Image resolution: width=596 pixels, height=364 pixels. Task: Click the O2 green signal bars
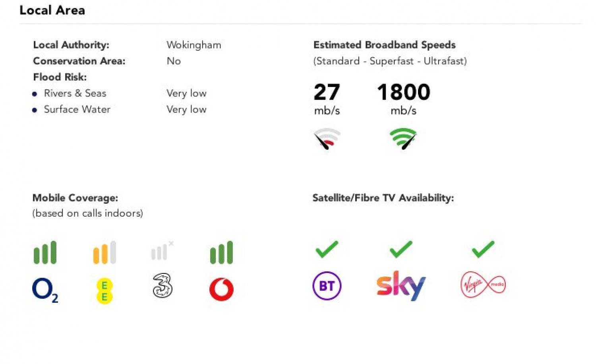point(45,252)
